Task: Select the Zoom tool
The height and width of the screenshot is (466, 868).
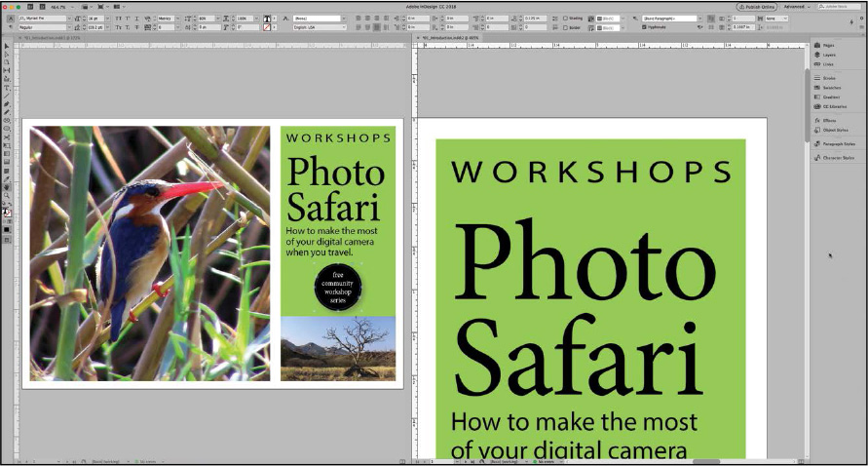Action: click(7, 196)
